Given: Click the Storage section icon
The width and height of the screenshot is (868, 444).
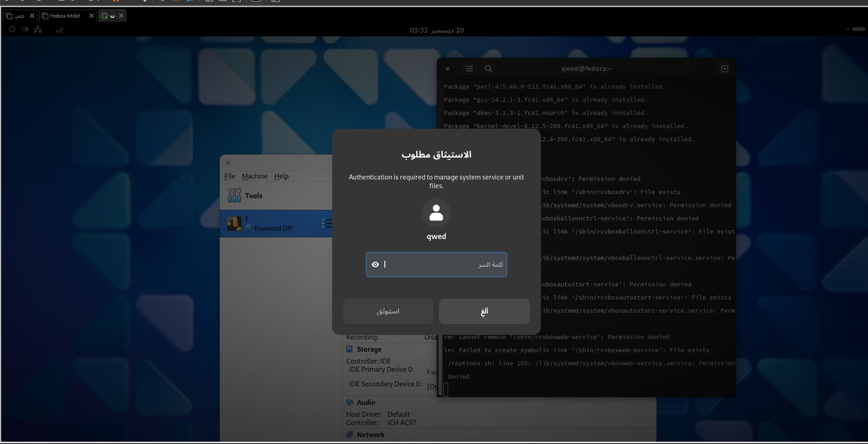Looking at the screenshot, I should point(349,349).
